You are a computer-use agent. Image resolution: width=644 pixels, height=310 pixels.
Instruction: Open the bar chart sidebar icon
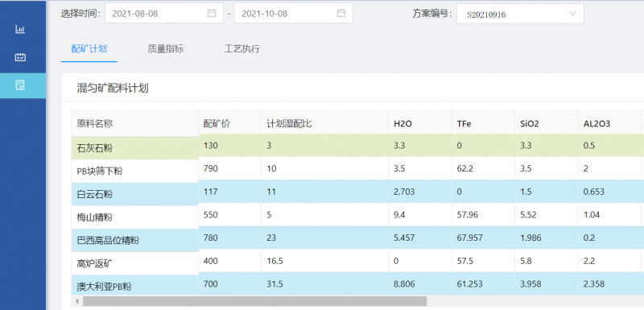[x=20, y=30]
